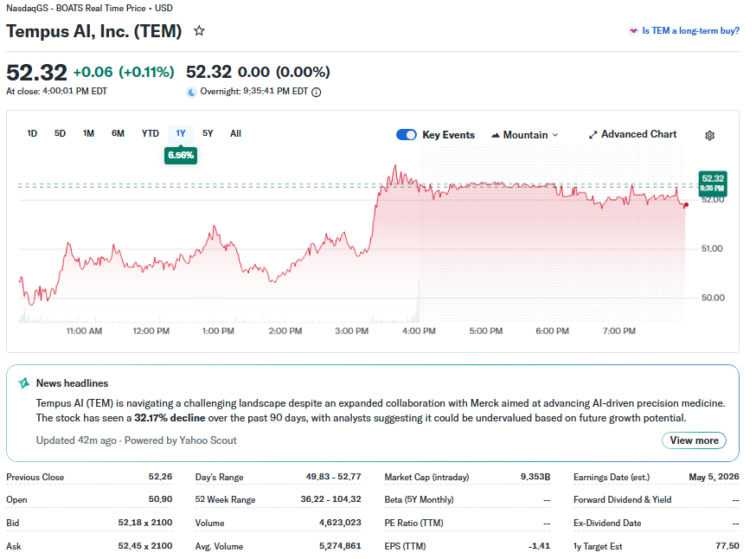The height and width of the screenshot is (559, 756).
Task: Click the Day's Range value 49.83 - 52.77
Action: click(333, 477)
